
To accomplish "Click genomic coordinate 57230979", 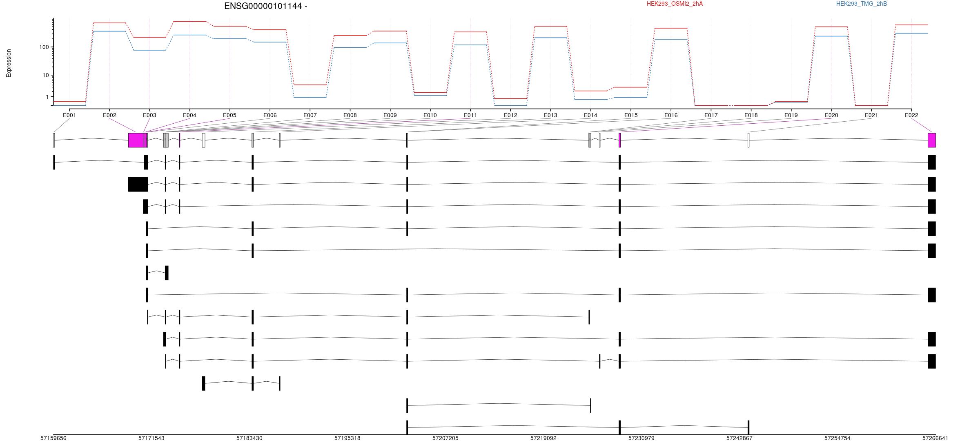I will click(x=641, y=438).
